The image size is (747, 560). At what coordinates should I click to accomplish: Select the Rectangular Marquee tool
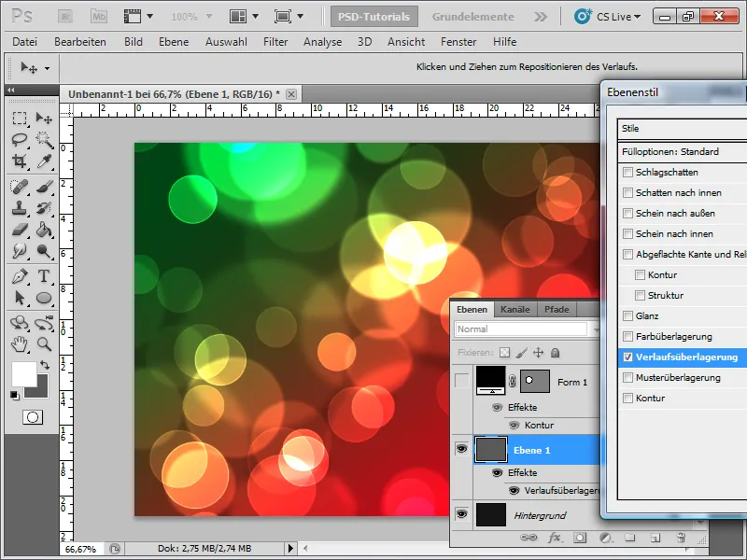click(19, 119)
